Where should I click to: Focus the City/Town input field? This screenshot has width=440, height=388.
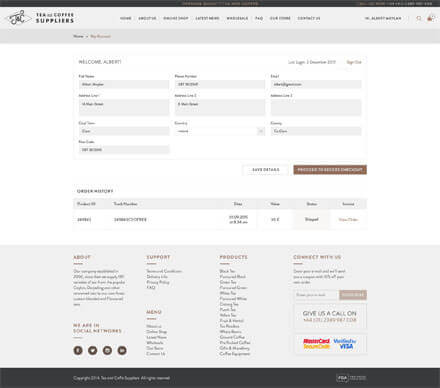pos(124,131)
